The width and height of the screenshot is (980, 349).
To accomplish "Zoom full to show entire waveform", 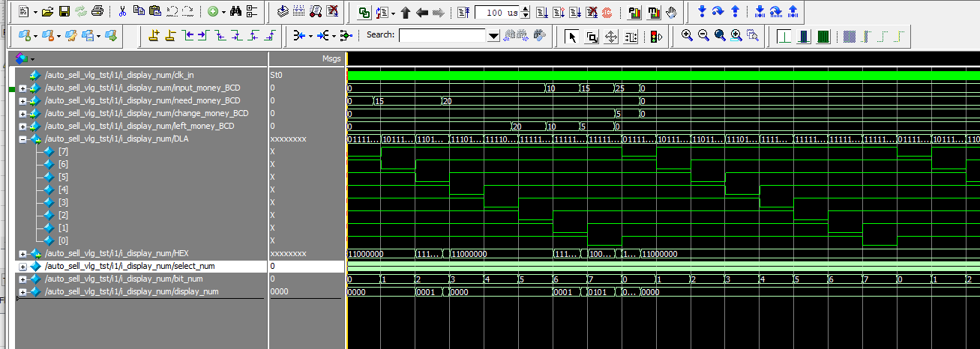I will click(x=720, y=35).
